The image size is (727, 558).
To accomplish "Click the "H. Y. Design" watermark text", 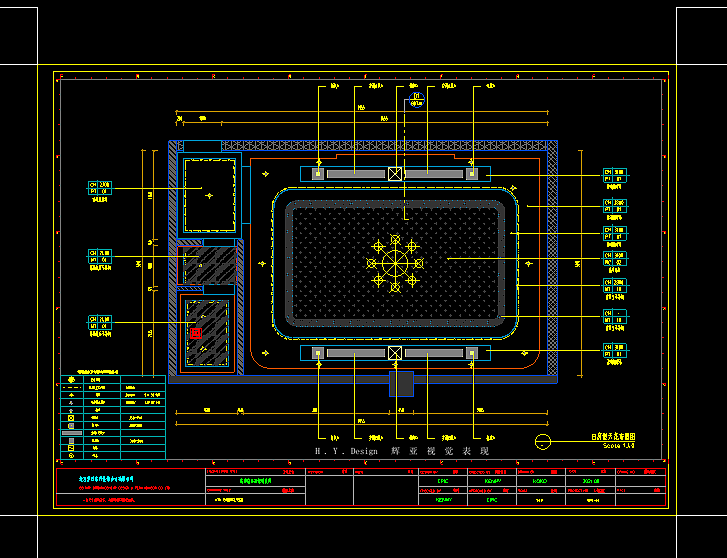I will [346, 451].
